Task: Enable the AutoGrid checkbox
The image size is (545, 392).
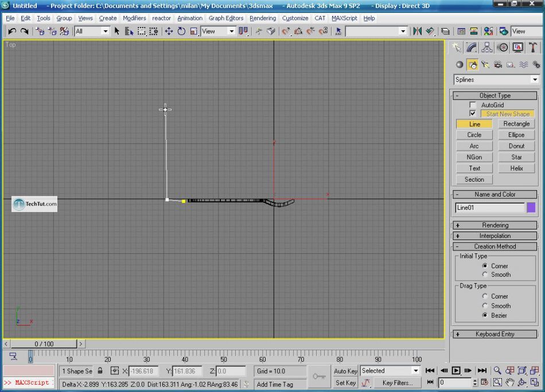Action: pyautogui.click(x=472, y=104)
